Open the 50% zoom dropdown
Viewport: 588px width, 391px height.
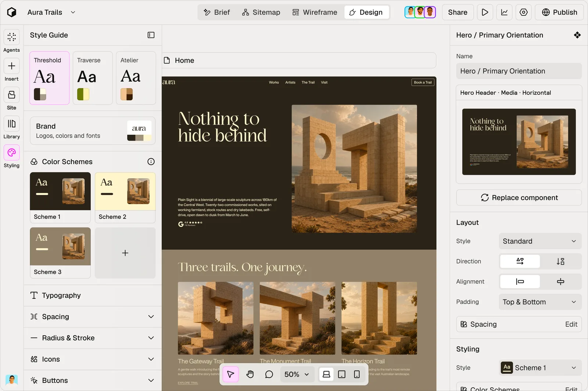click(297, 374)
